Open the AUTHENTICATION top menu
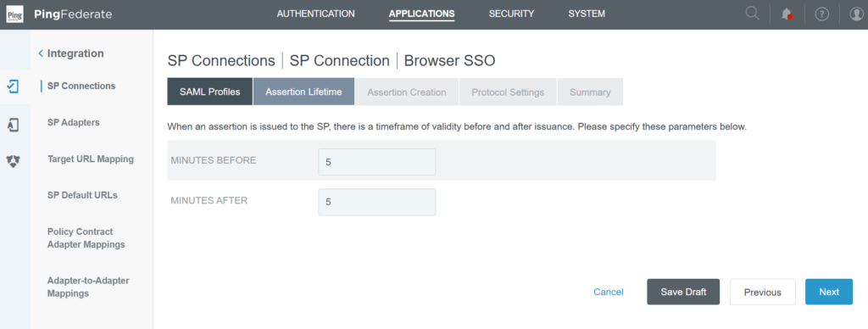 (x=315, y=14)
